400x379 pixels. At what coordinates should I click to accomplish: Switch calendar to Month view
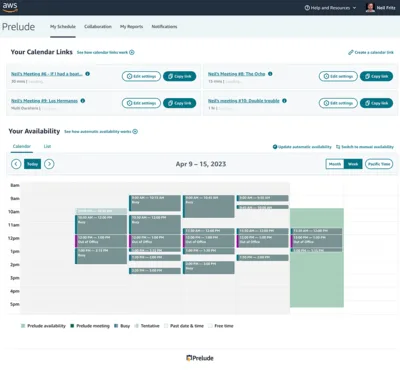335,164
